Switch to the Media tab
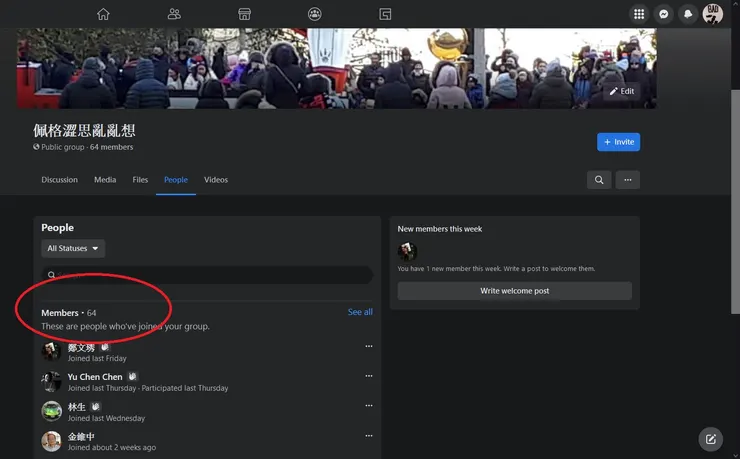 [105, 180]
